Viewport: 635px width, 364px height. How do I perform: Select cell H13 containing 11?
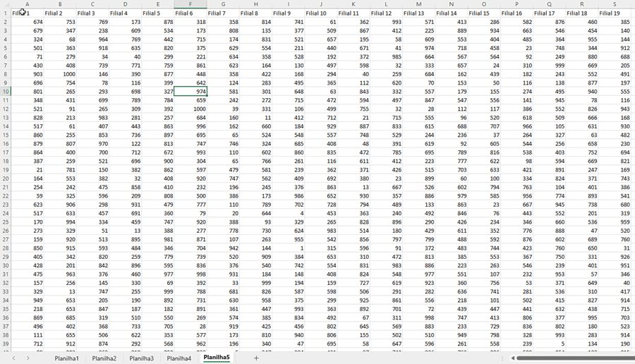click(x=255, y=118)
